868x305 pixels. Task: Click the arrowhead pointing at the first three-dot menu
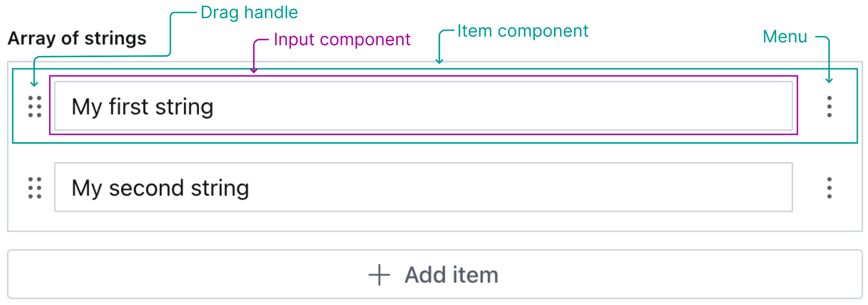click(x=829, y=80)
